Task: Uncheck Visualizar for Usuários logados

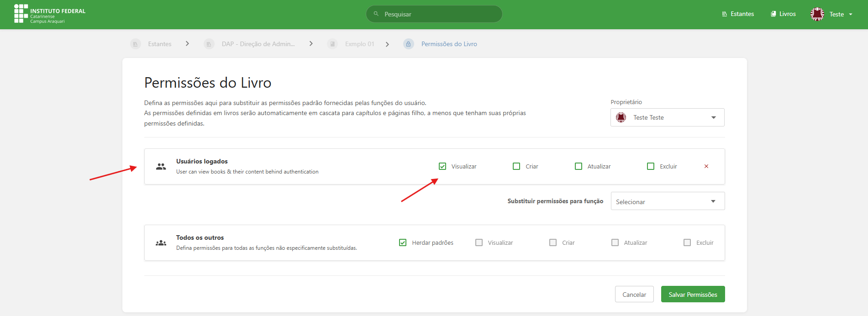Action: (x=442, y=166)
